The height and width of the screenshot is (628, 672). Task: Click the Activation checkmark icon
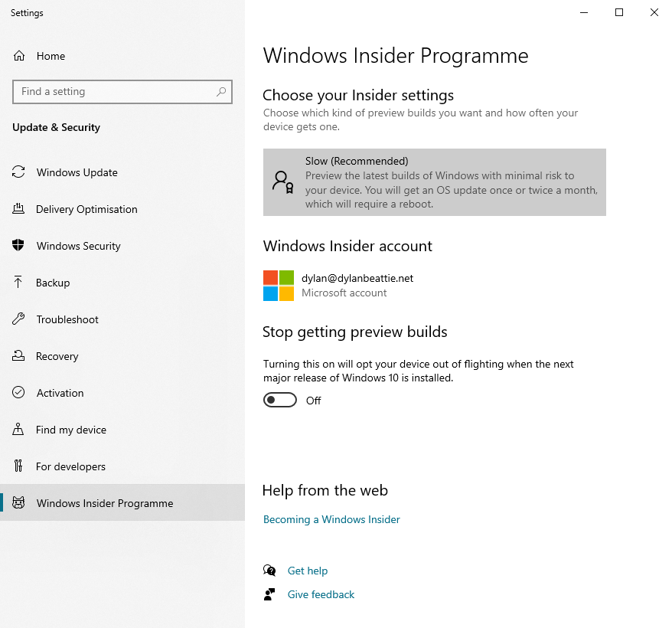click(x=18, y=392)
